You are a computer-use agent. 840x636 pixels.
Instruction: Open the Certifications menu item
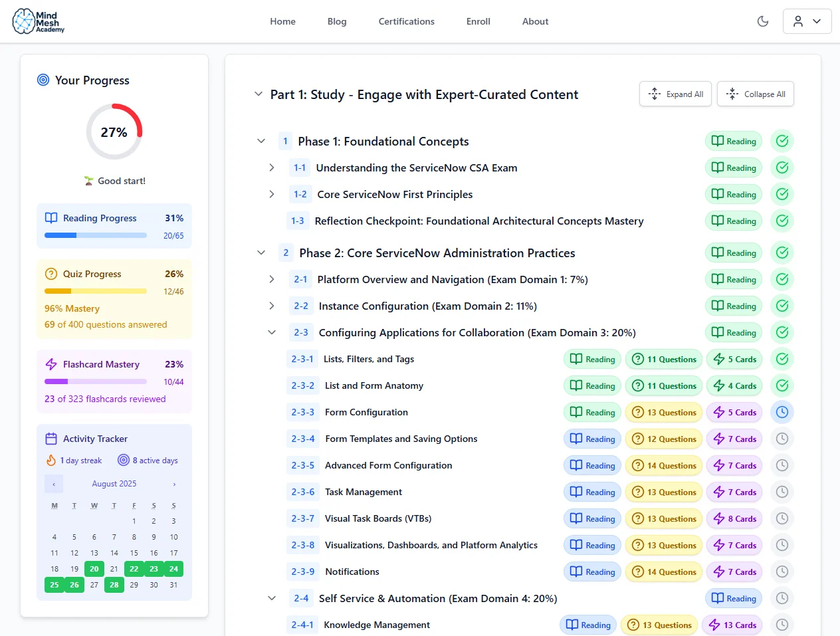pyautogui.click(x=406, y=21)
